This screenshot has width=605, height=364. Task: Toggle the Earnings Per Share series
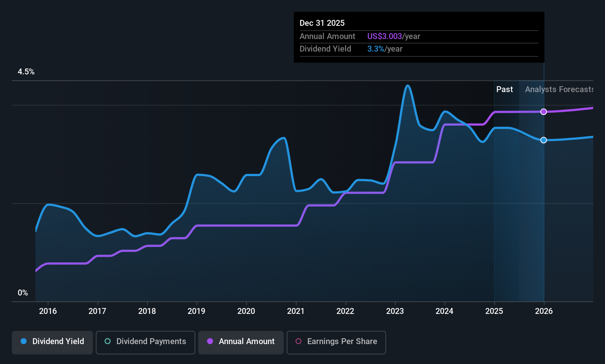336,342
